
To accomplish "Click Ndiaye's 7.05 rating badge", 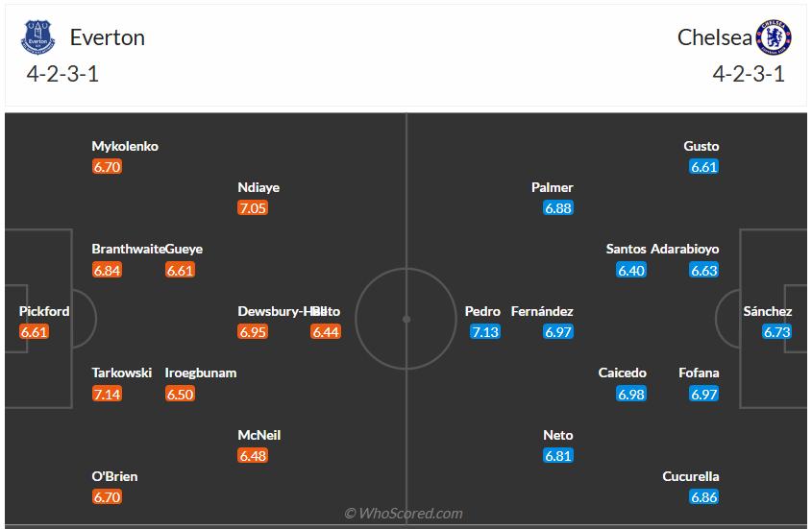I will (x=253, y=208).
